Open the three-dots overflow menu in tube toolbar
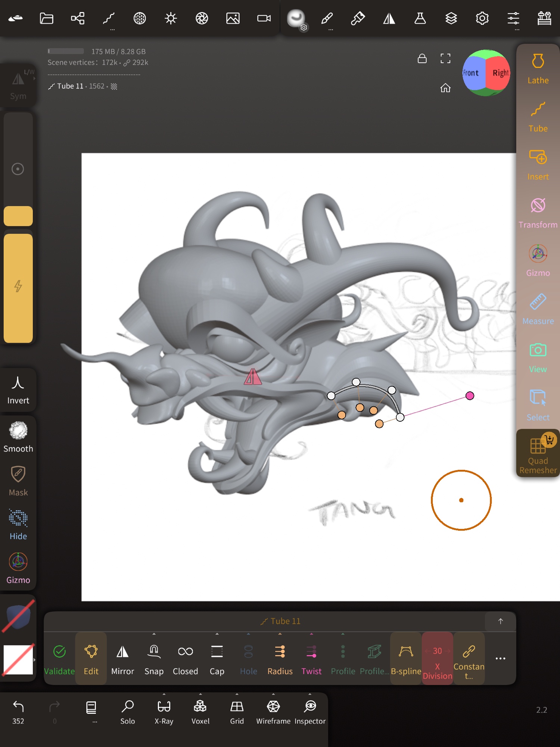This screenshot has height=747, width=560. 500,658
